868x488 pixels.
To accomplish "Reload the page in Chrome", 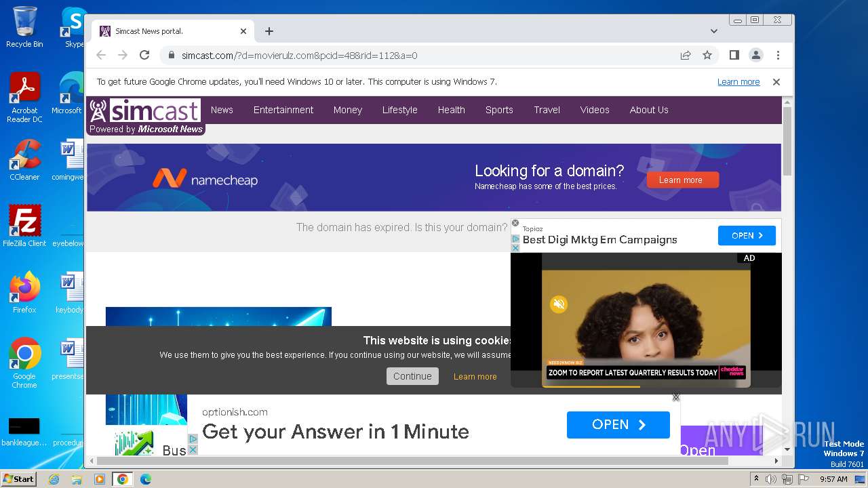I will (x=144, y=56).
